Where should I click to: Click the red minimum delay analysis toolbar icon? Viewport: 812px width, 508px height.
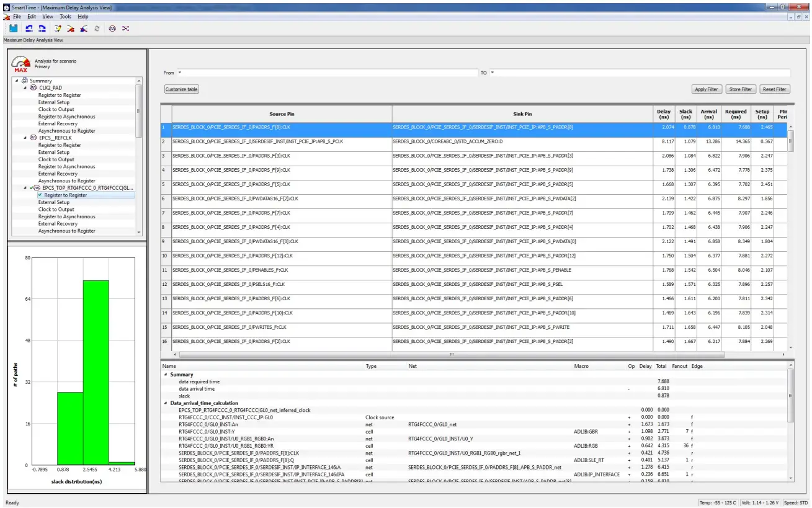point(71,29)
